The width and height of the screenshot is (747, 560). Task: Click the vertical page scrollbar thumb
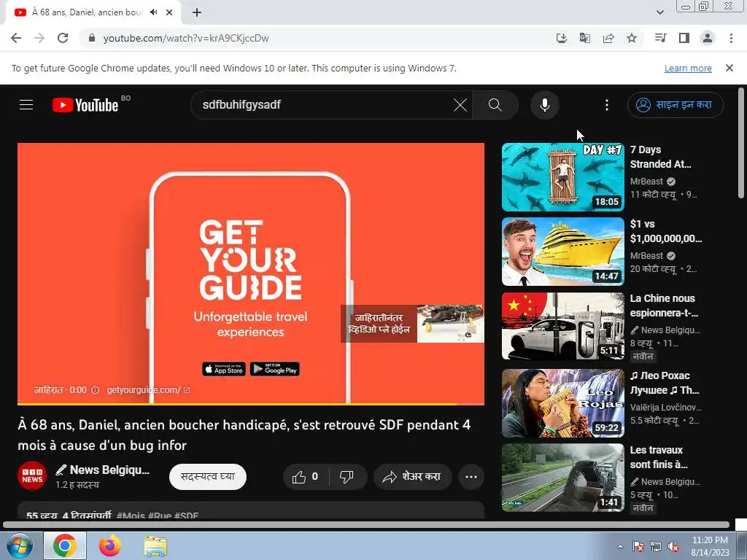pyautogui.click(x=741, y=143)
